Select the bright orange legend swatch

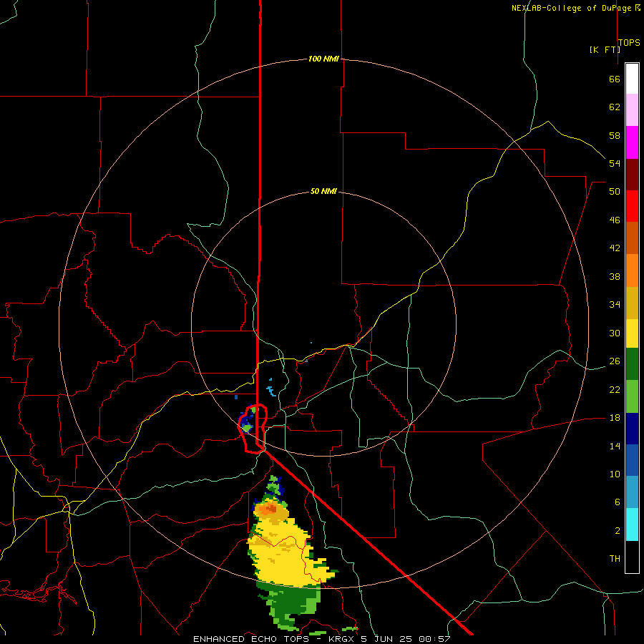(x=632, y=270)
